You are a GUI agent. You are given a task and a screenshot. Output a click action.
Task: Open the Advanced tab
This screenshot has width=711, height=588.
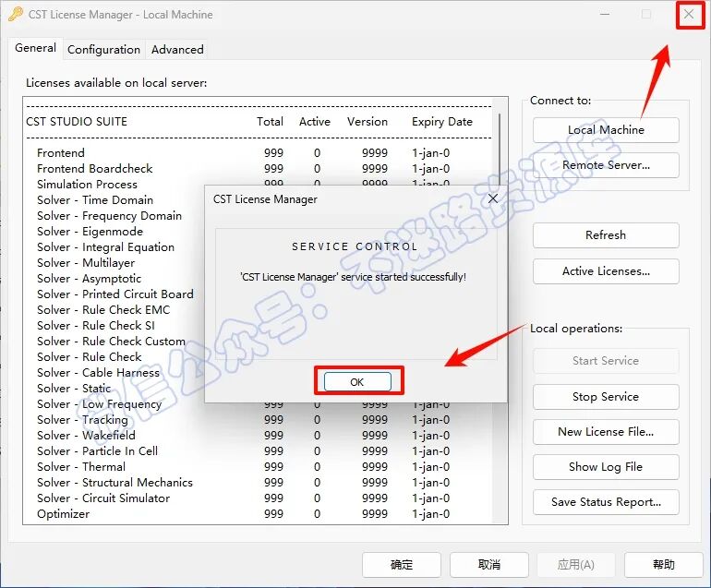point(177,50)
